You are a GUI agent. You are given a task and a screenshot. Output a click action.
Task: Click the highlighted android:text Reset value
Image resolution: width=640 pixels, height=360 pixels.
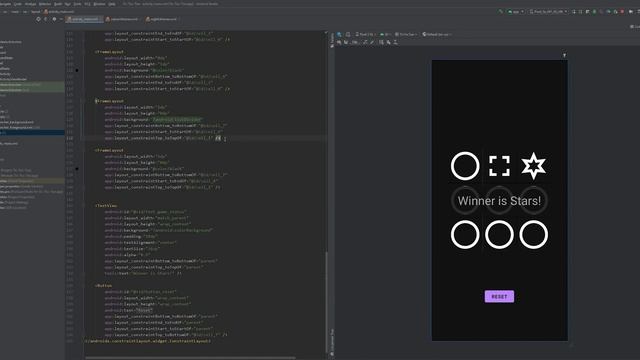click(144, 310)
